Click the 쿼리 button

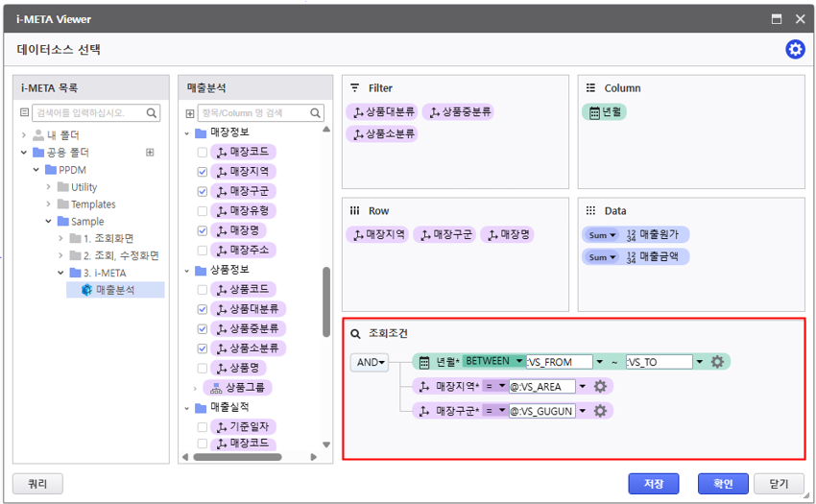pyautogui.click(x=37, y=483)
